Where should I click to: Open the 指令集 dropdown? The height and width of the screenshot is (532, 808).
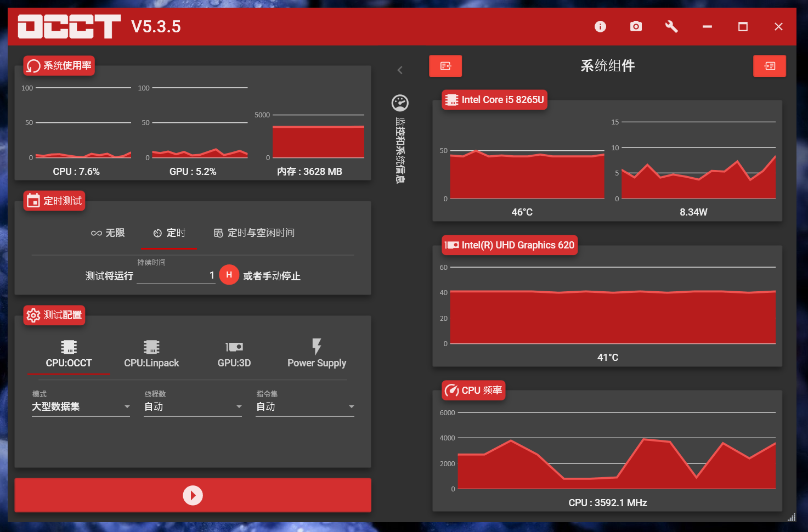click(x=305, y=406)
